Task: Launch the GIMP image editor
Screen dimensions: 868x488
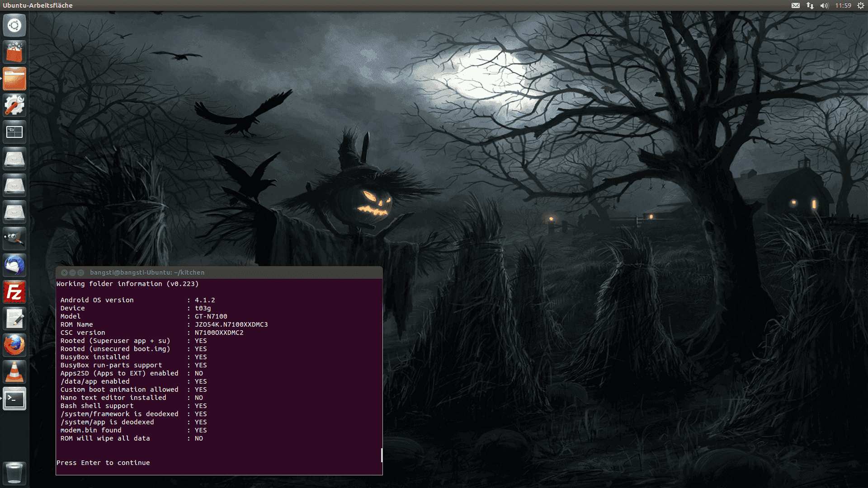Action: (14, 239)
